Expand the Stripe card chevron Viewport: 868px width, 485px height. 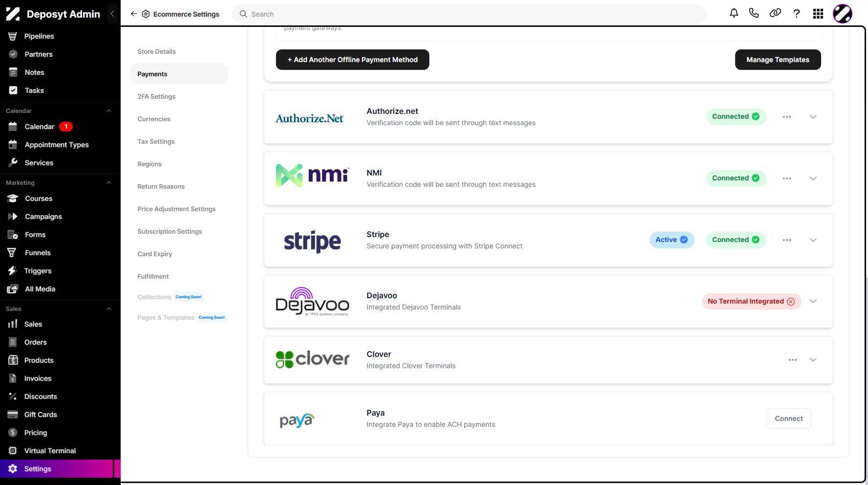(813, 240)
